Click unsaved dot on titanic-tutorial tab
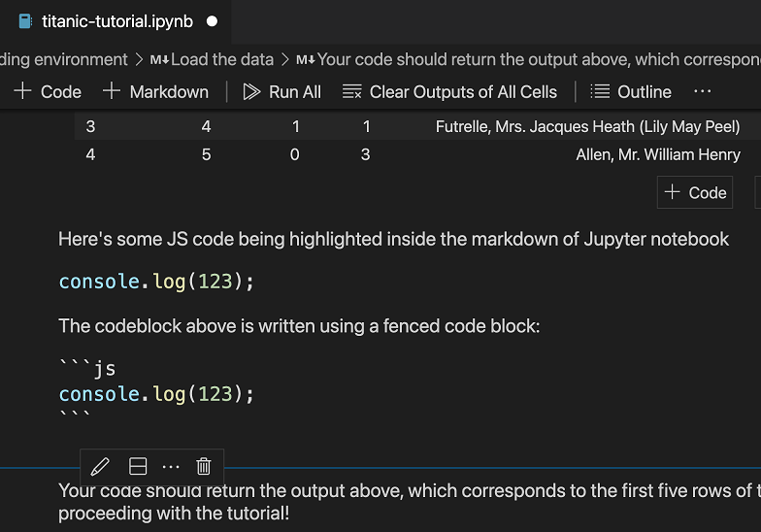The height and width of the screenshot is (532, 761). click(213, 20)
